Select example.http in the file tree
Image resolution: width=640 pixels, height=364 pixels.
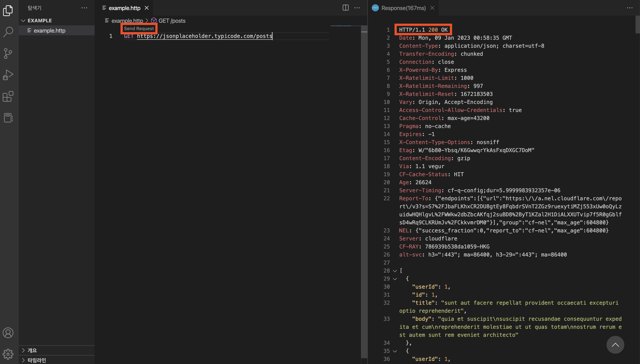[57, 31]
